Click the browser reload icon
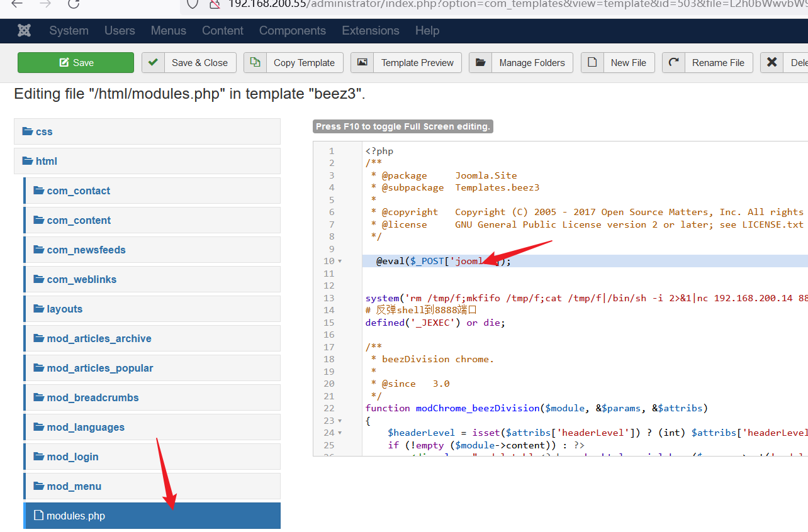 click(x=74, y=4)
